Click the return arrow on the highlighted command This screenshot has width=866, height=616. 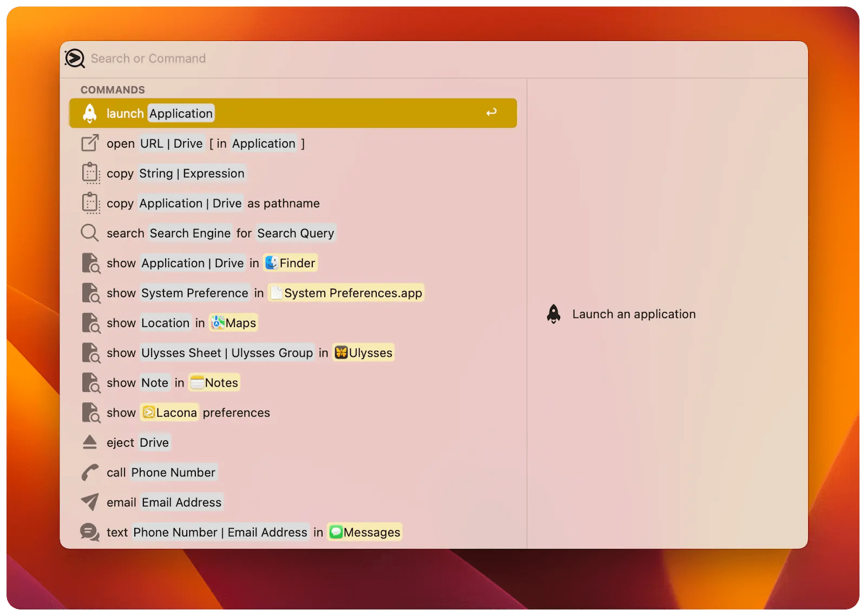[x=491, y=112]
